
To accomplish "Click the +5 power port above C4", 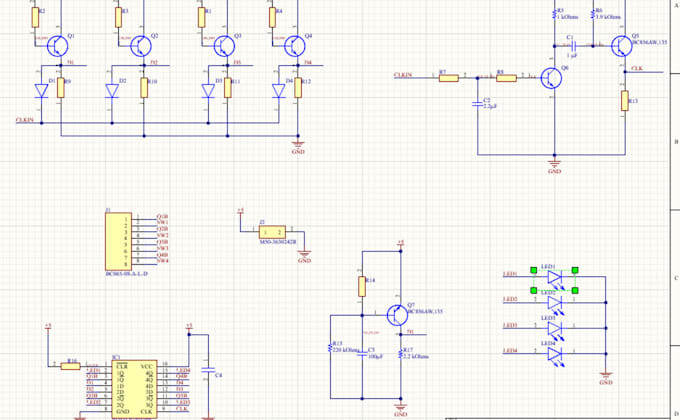I will pos(189,326).
